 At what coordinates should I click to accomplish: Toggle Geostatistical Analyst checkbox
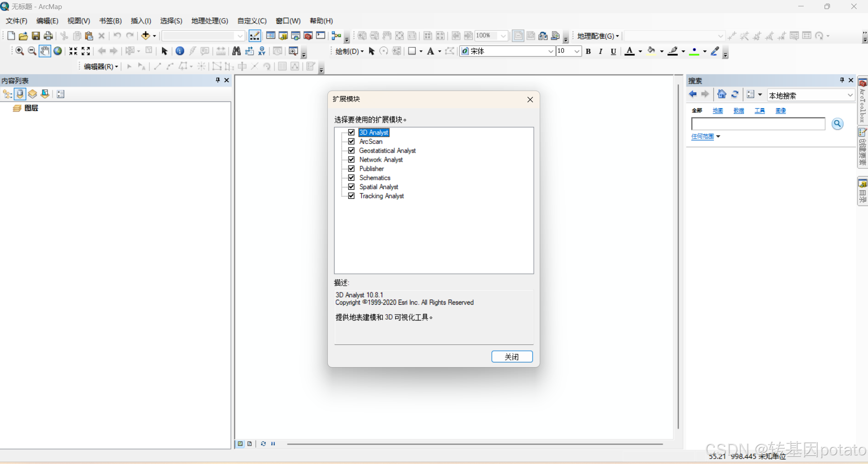click(x=351, y=150)
